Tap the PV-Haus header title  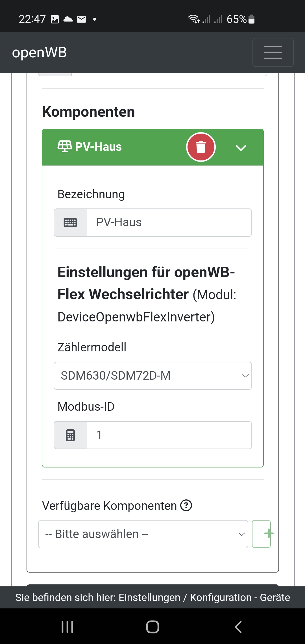tap(98, 147)
